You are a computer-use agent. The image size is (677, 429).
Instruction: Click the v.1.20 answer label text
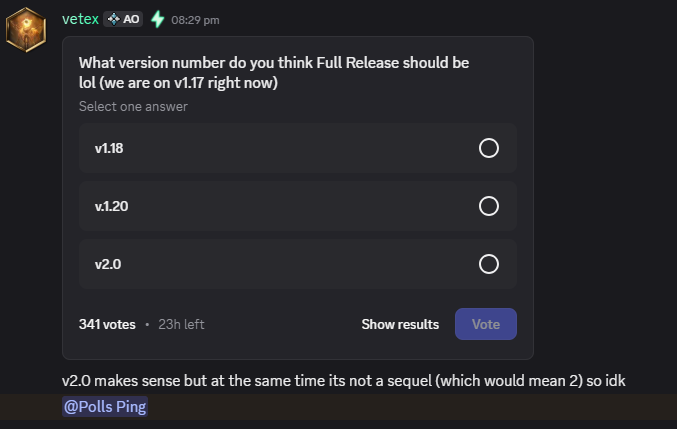click(111, 206)
